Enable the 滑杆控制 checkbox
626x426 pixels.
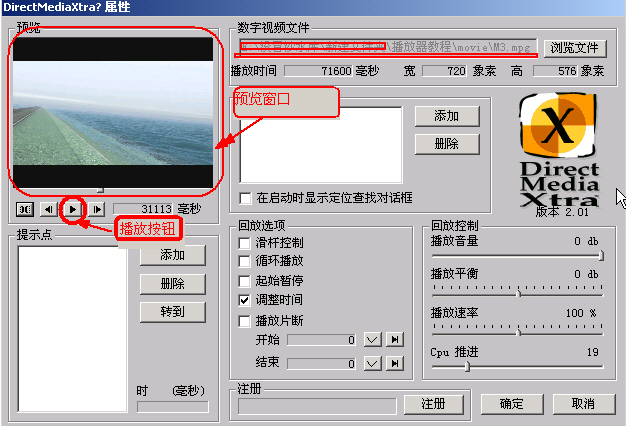click(244, 243)
